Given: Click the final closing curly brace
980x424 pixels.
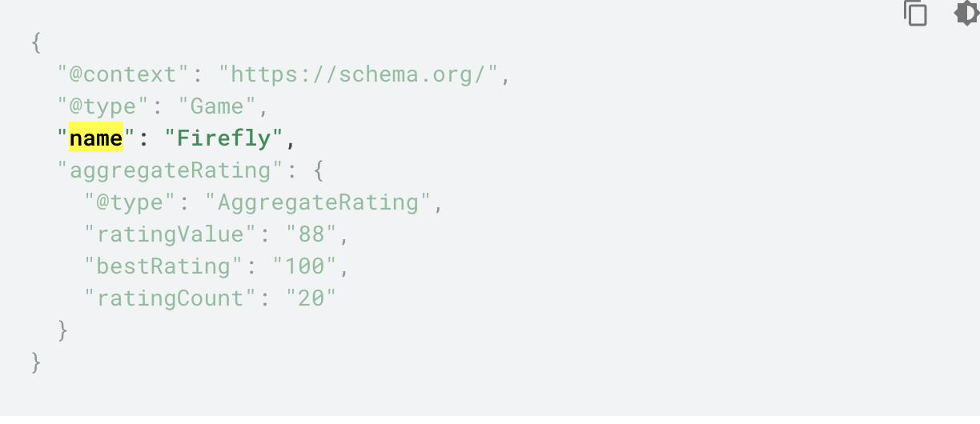Looking at the screenshot, I should point(36,362).
